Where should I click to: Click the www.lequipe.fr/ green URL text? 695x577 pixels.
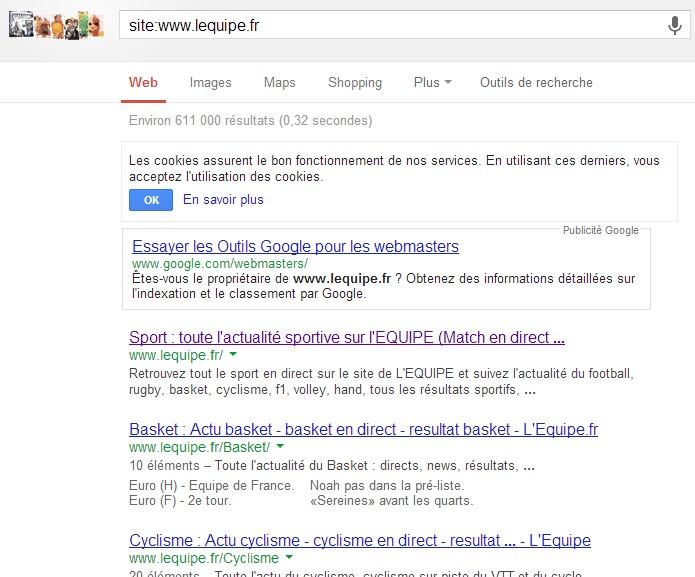tap(176, 355)
